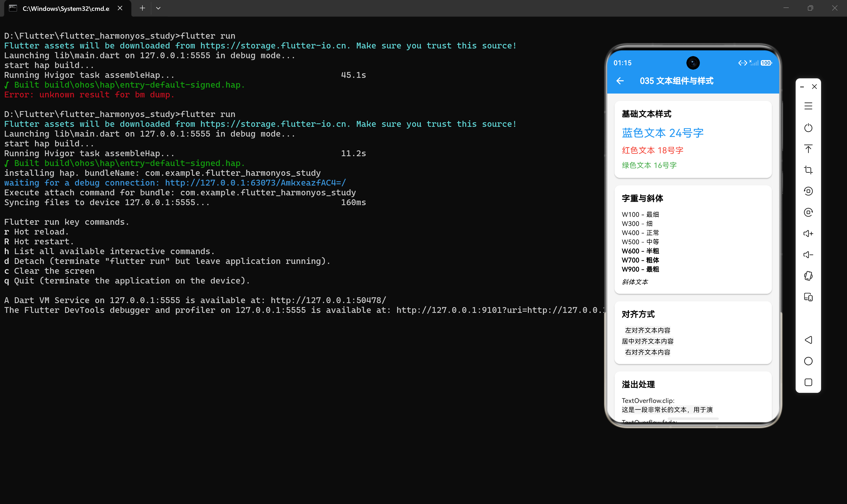Click the 'r Hot reload.' terminal line
The height and width of the screenshot is (504, 847).
36,232
